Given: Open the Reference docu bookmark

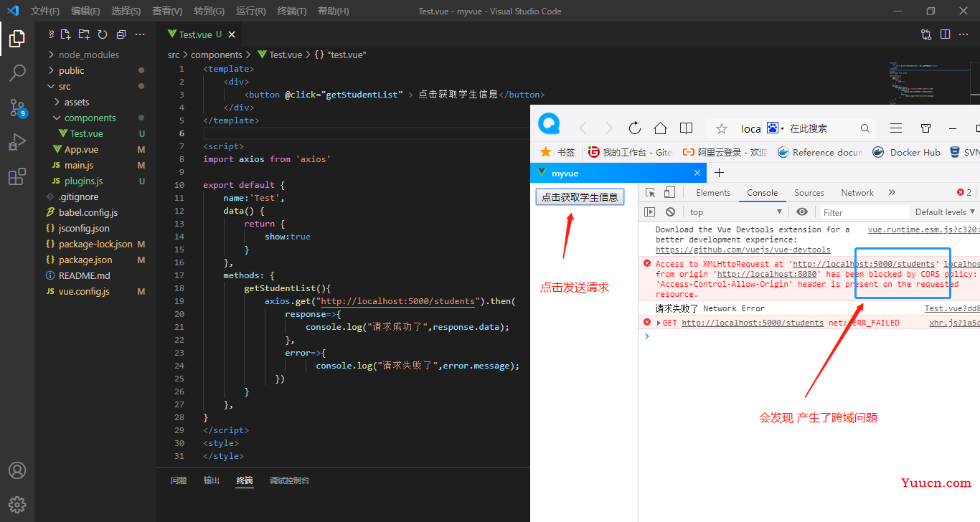Looking at the screenshot, I should (821, 152).
